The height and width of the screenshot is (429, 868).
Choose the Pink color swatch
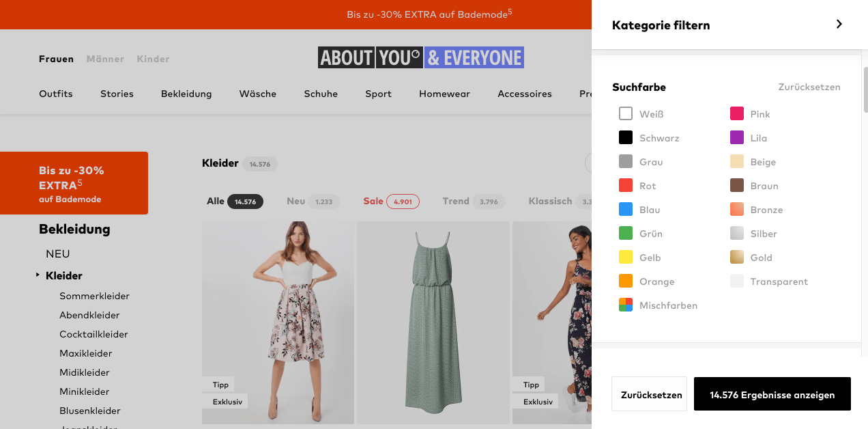point(736,114)
